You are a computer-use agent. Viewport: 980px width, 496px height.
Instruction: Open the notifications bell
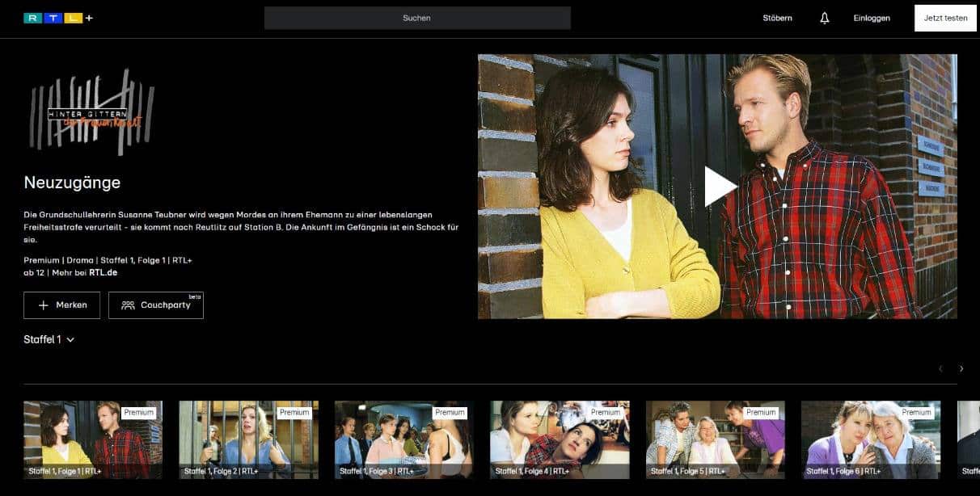[x=825, y=18]
